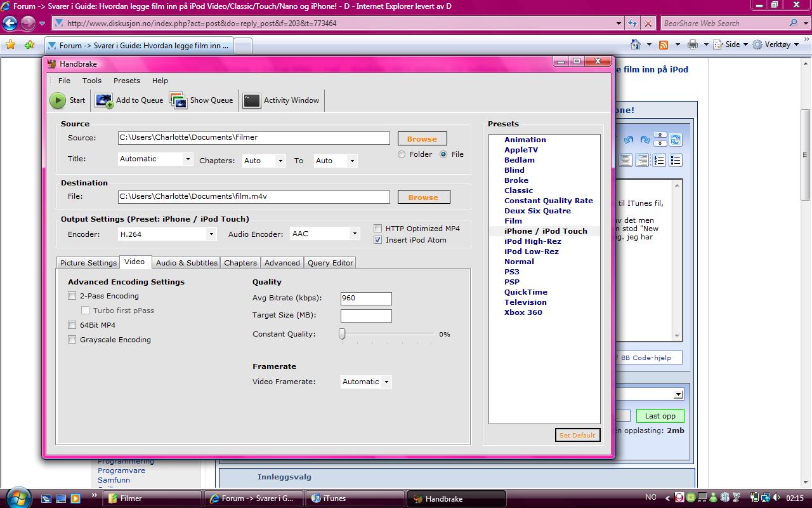The height and width of the screenshot is (508, 812).
Task: Click Browse button for Destination file
Action: [x=423, y=197]
